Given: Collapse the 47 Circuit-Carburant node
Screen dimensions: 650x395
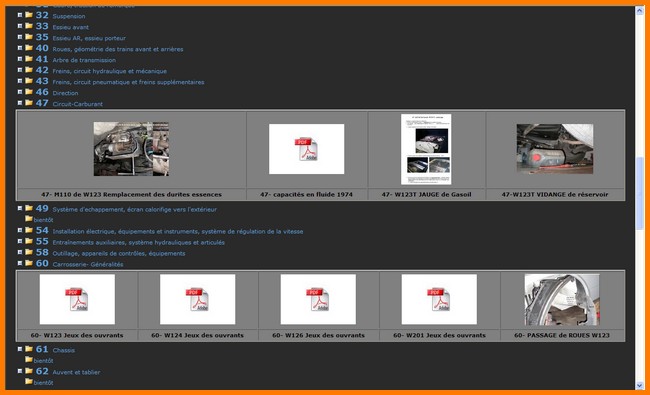Looking at the screenshot, I should [x=19, y=103].
